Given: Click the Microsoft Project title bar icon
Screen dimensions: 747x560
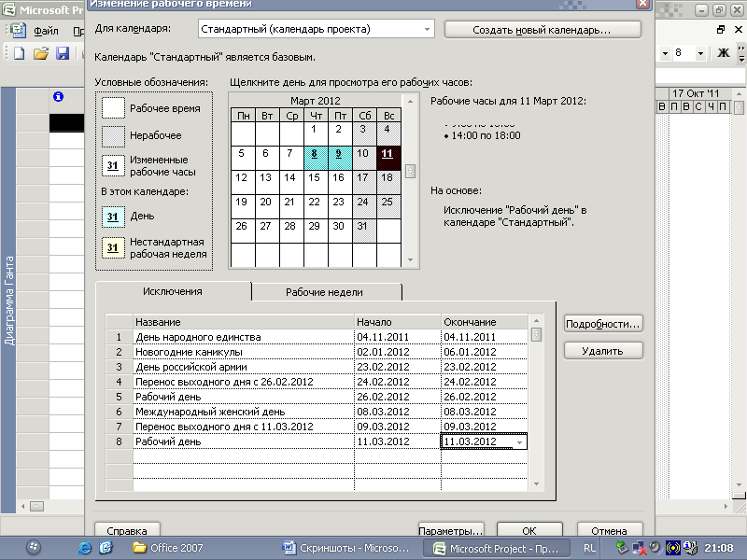Looking at the screenshot, I should pyautogui.click(x=8, y=9).
